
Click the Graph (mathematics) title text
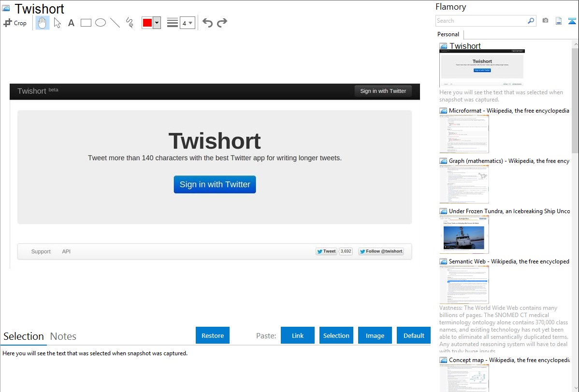509,161
